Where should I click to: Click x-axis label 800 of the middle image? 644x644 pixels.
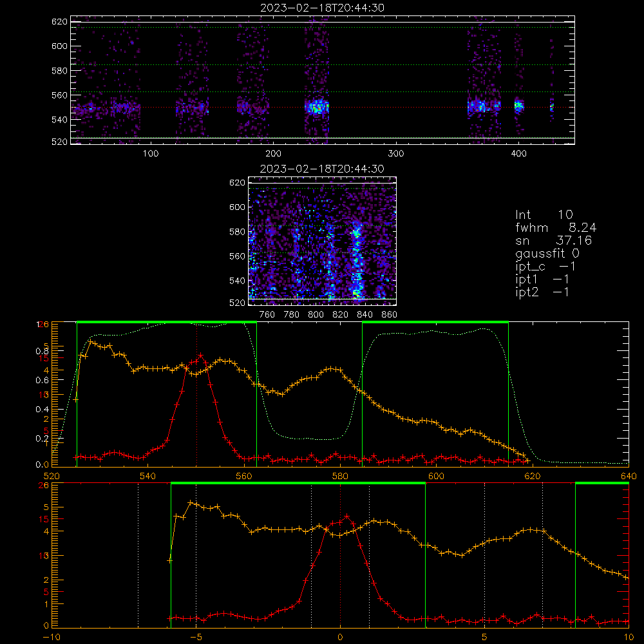click(316, 315)
